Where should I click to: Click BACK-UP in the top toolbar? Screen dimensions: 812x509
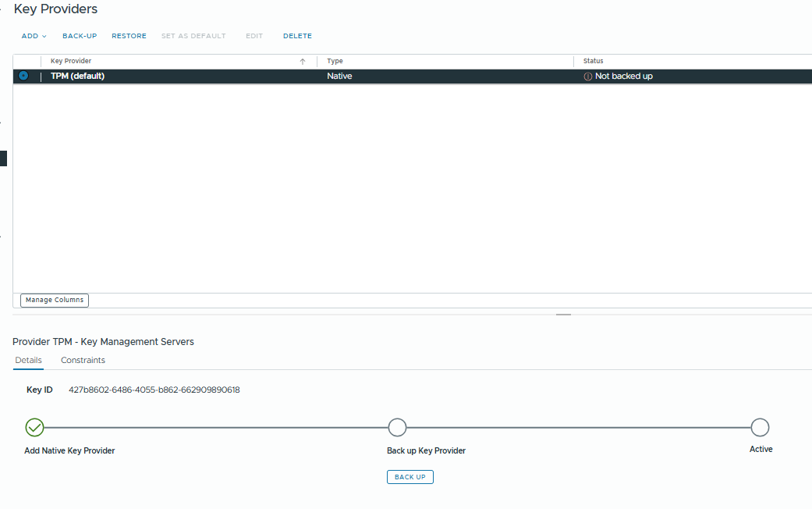(x=80, y=36)
